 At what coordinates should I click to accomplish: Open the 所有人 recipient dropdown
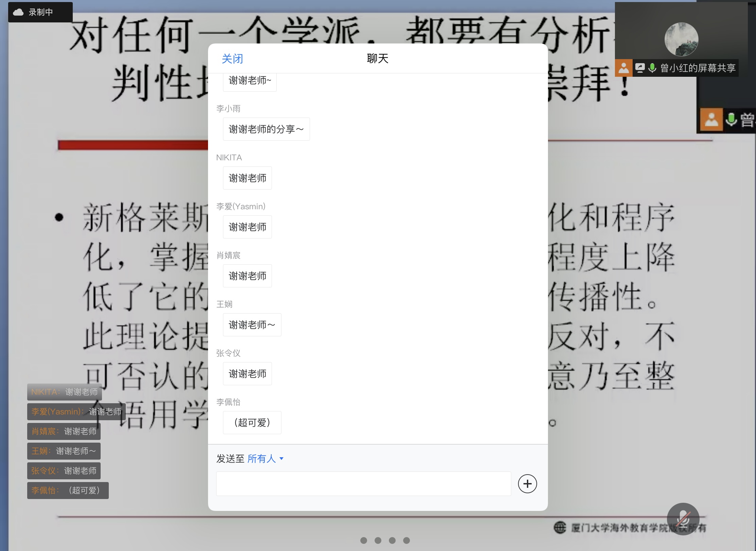pos(261,459)
